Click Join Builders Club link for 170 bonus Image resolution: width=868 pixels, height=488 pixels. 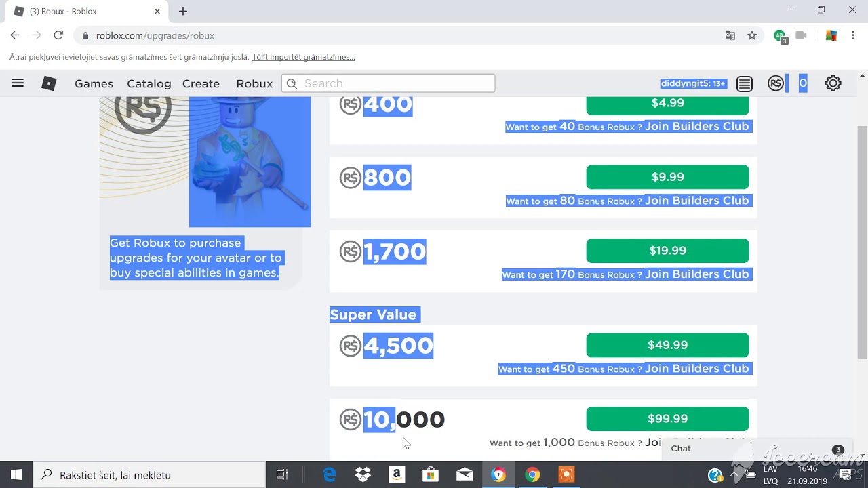coord(696,274)
